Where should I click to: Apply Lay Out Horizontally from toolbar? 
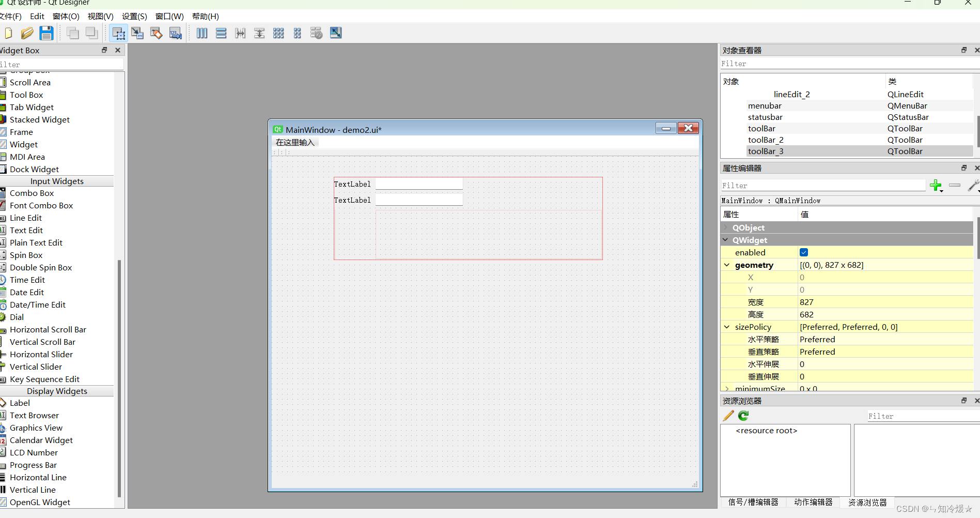click(202, 33)
